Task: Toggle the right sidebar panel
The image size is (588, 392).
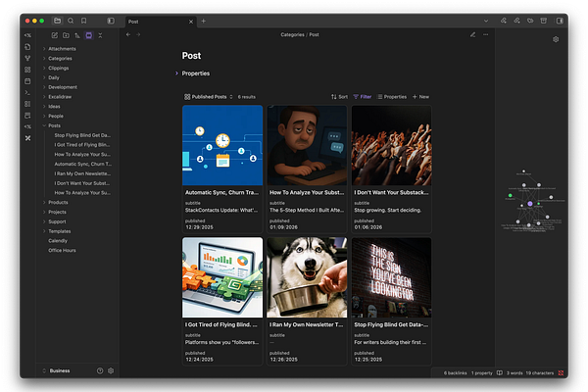Action: [x=560, y=21]
